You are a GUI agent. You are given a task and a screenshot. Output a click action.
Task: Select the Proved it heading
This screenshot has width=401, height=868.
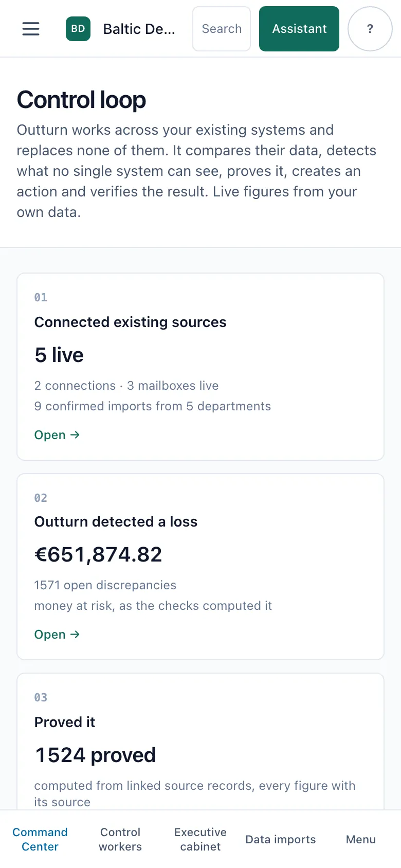[65, 722]
